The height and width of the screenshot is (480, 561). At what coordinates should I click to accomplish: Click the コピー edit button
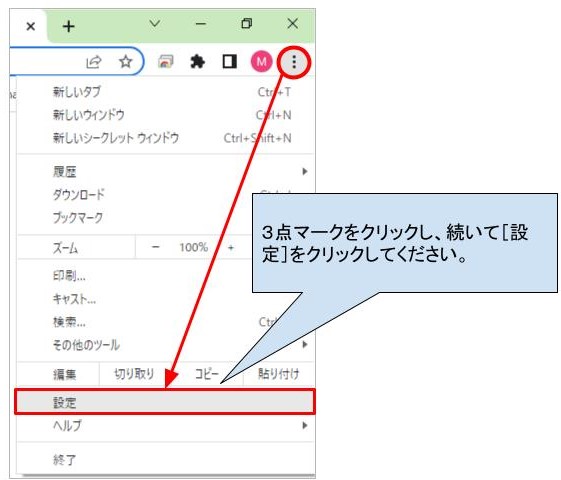pyautogui.click(x=206, y=374)
